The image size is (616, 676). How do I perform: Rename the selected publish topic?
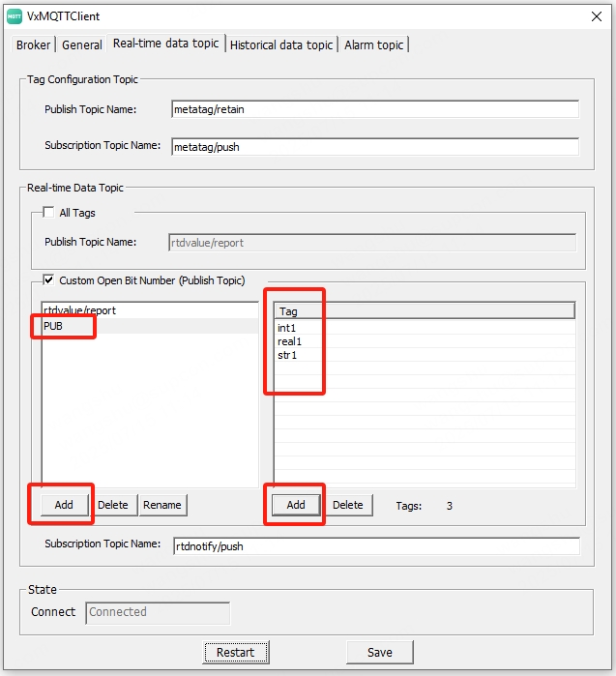click(x=162, y=505)
